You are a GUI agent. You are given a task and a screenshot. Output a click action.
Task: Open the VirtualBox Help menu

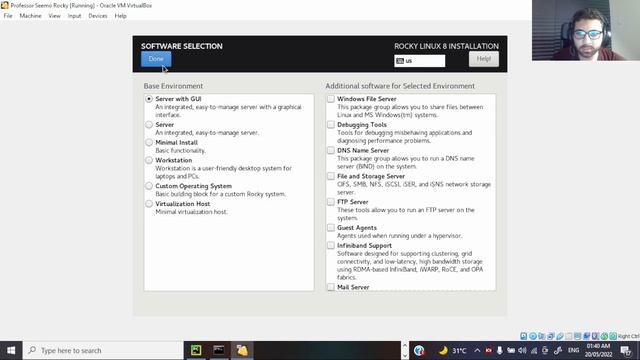coord(120,16)
